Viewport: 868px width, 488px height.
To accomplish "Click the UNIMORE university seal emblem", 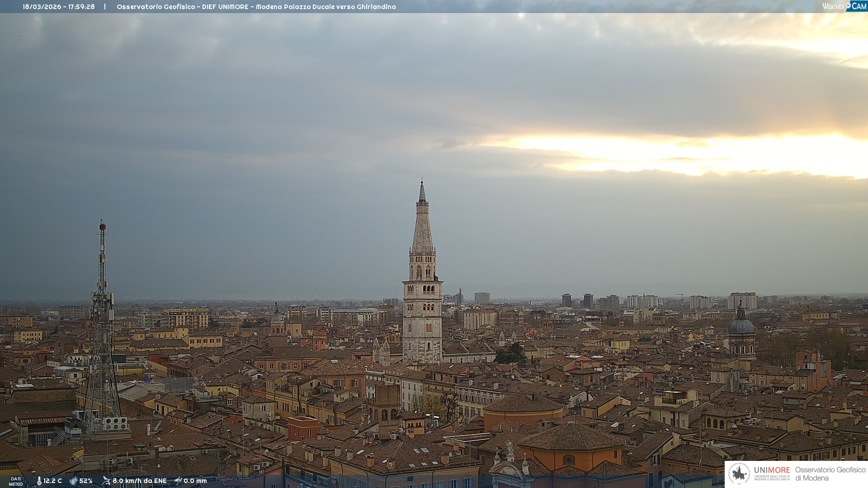I will pyautogui.click(x=739, y=474).
